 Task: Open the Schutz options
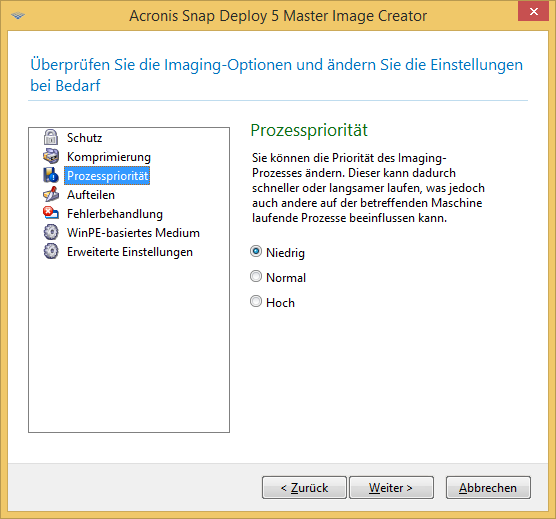tap(84, 138)
